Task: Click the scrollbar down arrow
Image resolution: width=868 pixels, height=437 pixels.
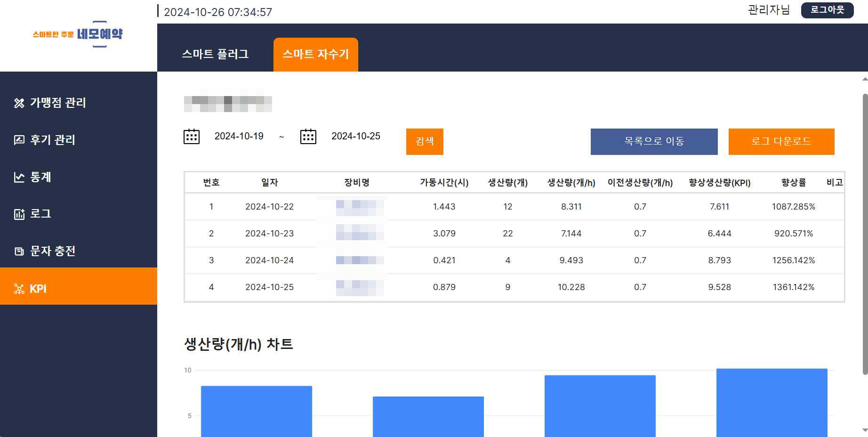Action: click(x=865, y=430)
